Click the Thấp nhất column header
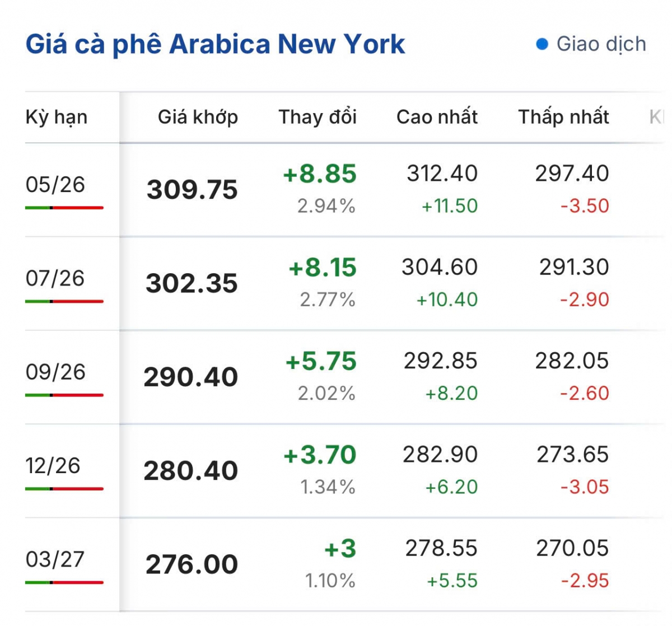Screen dimensions: 672x626 563,117
